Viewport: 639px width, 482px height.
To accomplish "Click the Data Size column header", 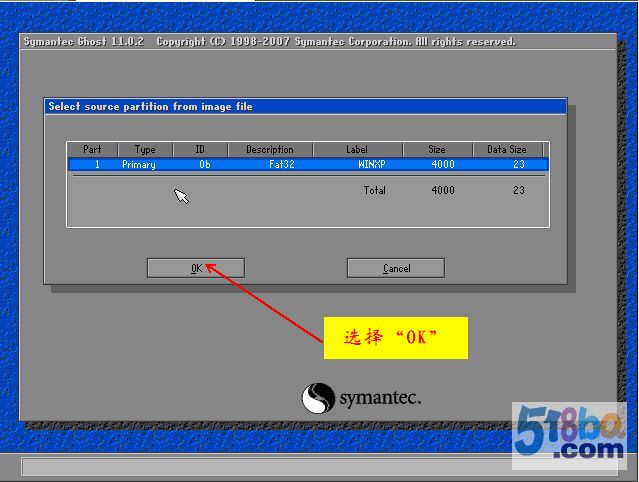I will pyautogui.click(x=507, y=150).
